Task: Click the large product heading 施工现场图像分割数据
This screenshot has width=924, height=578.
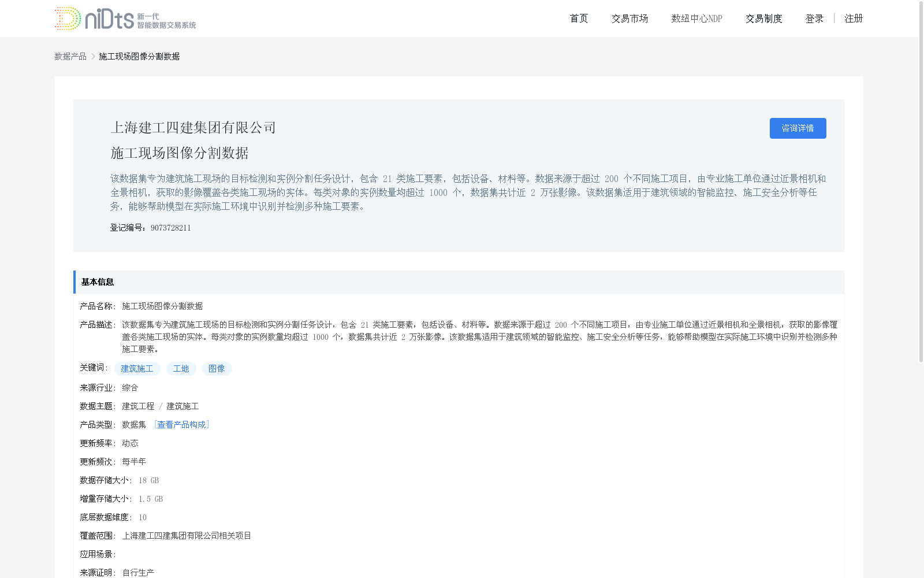Action: [180, 153]
